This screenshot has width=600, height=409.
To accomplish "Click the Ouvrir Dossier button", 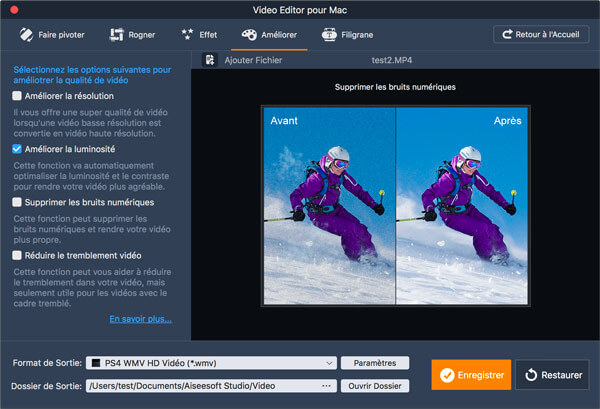I will (375, 386).
